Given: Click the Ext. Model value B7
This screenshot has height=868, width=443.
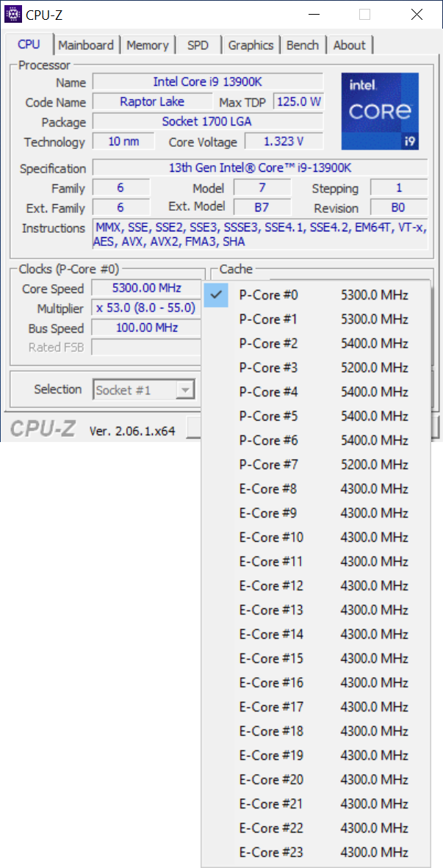Looking at the screenshot, I should pyautogui.click(x=262, y=208).
